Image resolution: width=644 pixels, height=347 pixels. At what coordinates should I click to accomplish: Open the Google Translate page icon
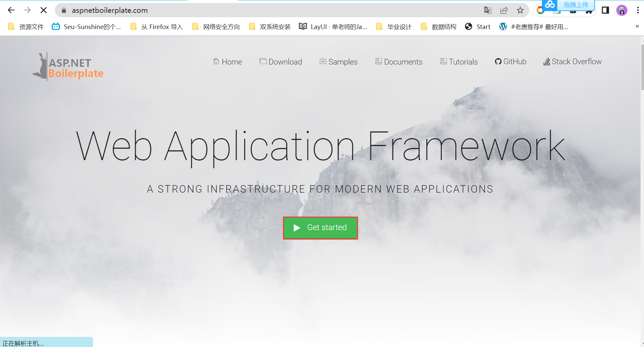(x=487, y=10)
